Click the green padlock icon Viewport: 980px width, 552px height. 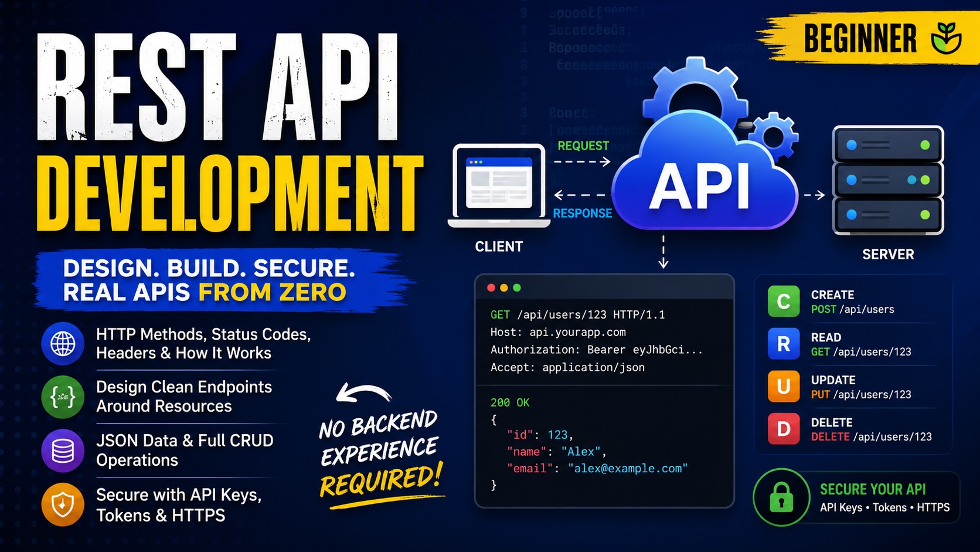pyautogui.click(x=781, y=497)
